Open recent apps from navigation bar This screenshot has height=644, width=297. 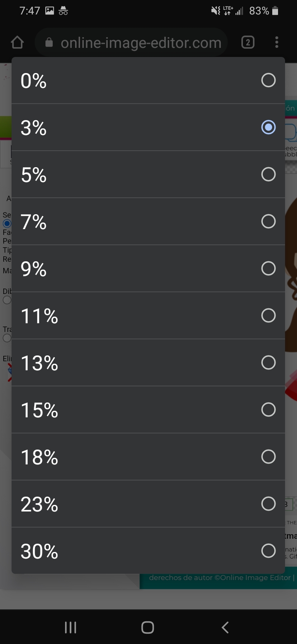click(x=71, y=627)
